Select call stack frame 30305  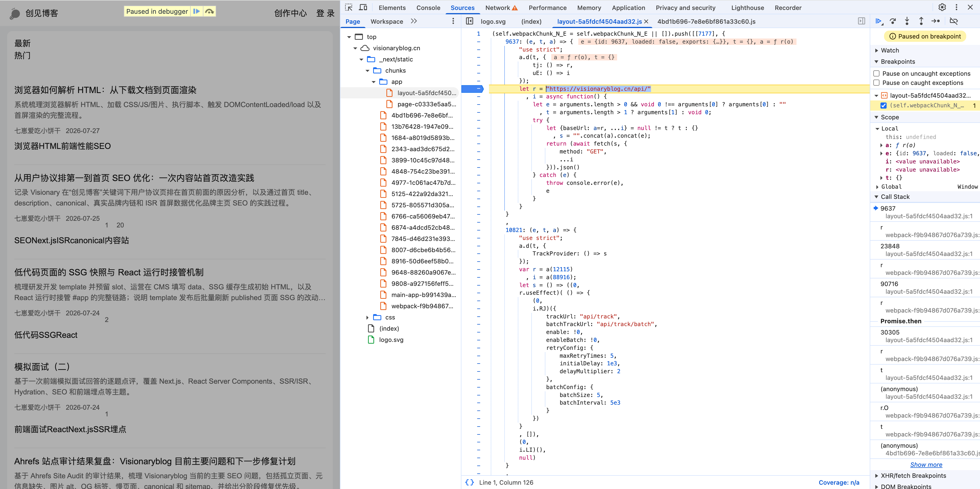tap(925, 336)
